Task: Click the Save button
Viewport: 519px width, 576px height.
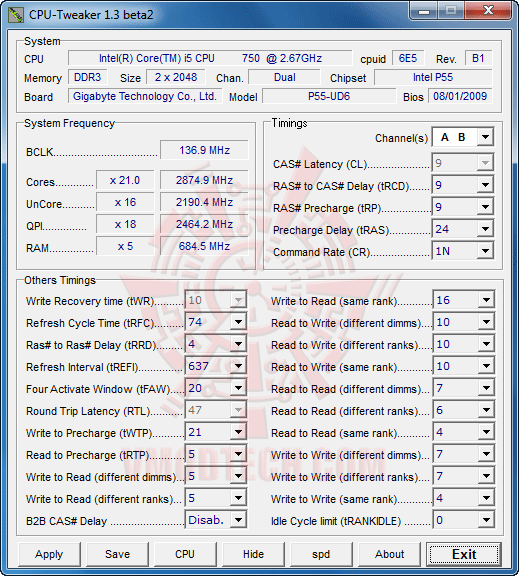Action: coord(117,554)
